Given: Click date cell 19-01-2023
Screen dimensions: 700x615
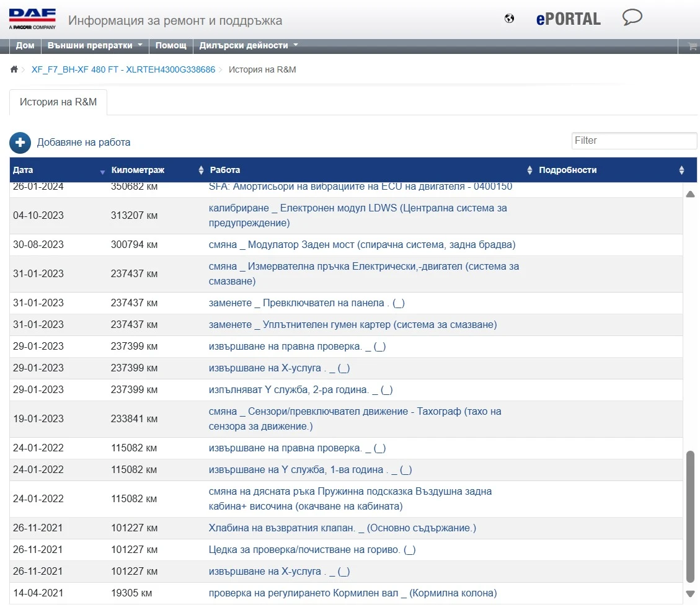Looking at the screenshot, I should click(x=38, y=418).
